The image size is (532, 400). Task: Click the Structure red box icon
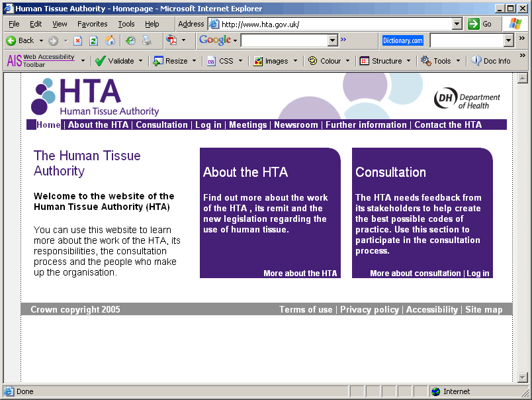click(365, 61)
